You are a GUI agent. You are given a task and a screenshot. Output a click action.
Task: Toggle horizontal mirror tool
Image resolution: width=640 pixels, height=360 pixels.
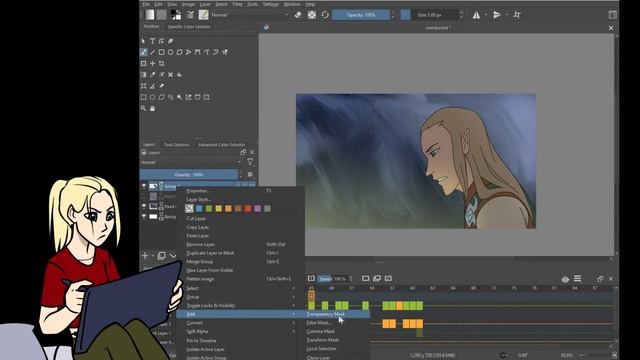coord(476,15)
